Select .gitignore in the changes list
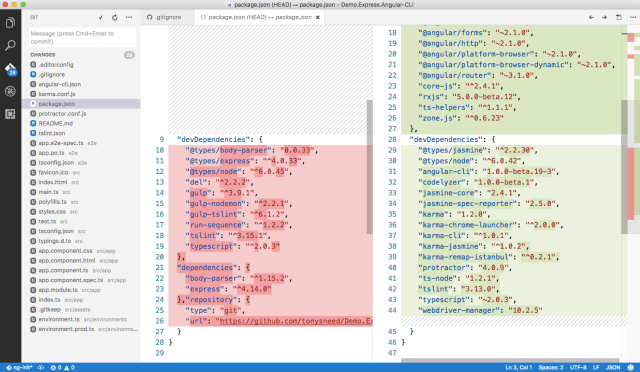This screenshot has width=640, height=372. [x=81, y=74]
